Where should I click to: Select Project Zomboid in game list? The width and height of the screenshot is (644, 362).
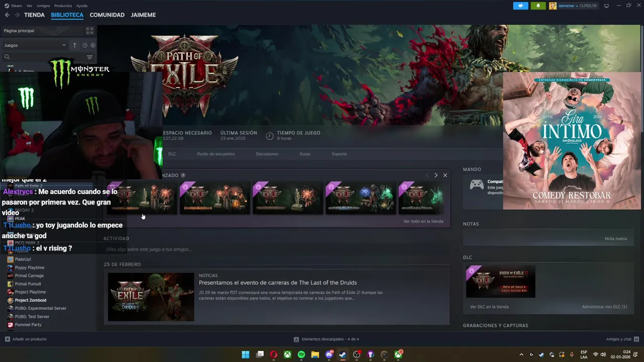[x=30, y=300]
